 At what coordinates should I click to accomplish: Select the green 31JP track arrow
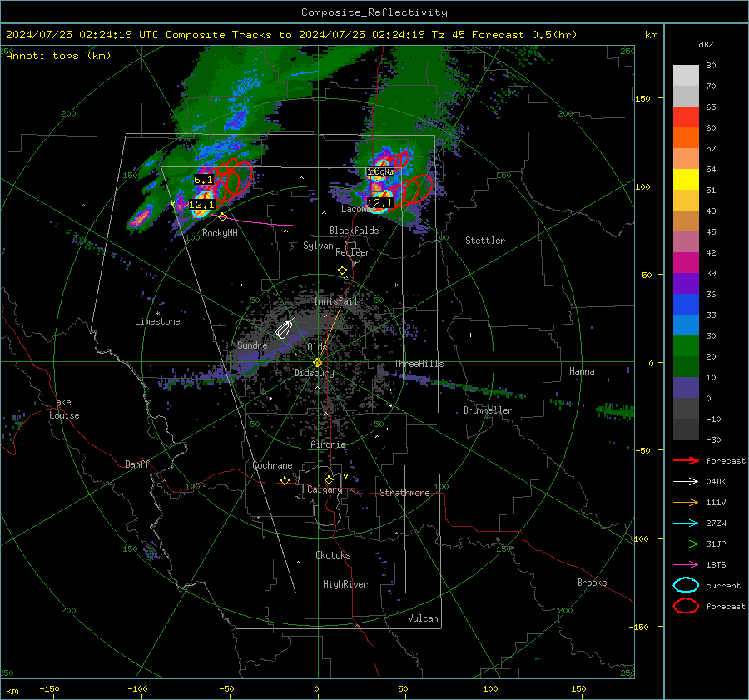point(686,544)
